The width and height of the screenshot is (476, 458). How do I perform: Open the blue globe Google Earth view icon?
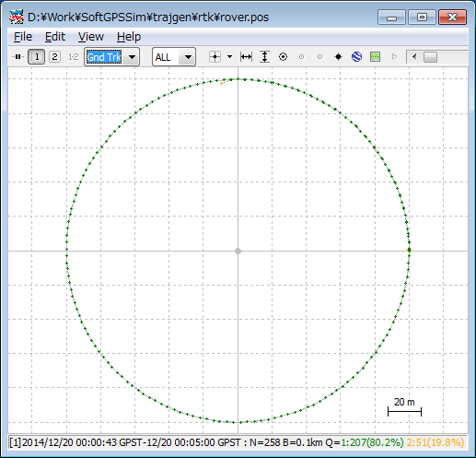356,57
